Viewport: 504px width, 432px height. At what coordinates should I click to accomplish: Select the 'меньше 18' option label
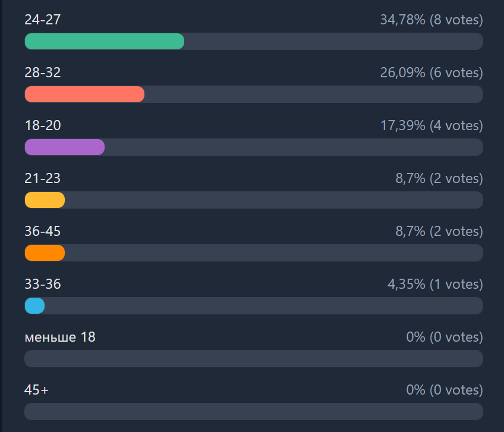coord(60,338)
